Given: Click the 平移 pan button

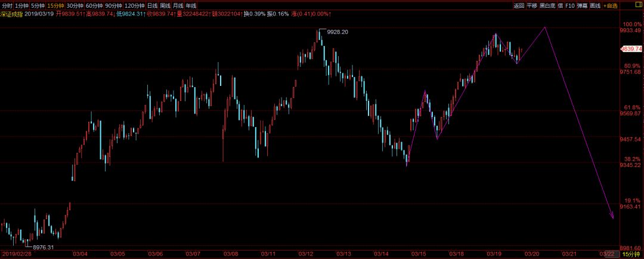Looking at the screenshot, I should click(532, 6).
